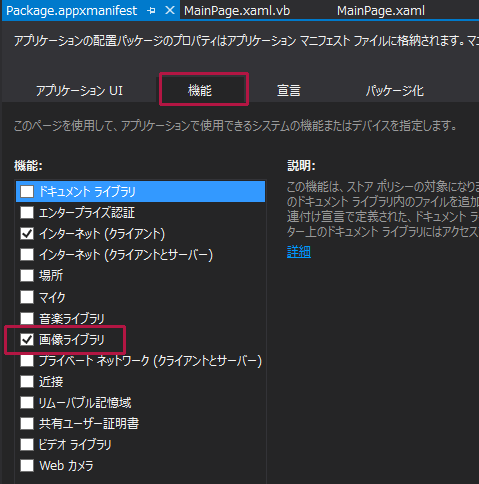Enable the マイク checkbox

pyautogui.click(x=27, y=297)
